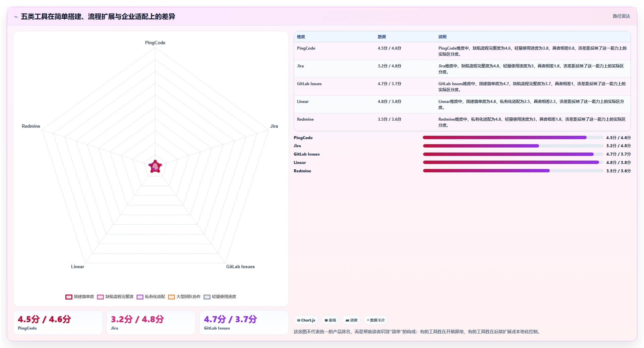Toggle the 私有化适配 legend item

coord(151,297)
